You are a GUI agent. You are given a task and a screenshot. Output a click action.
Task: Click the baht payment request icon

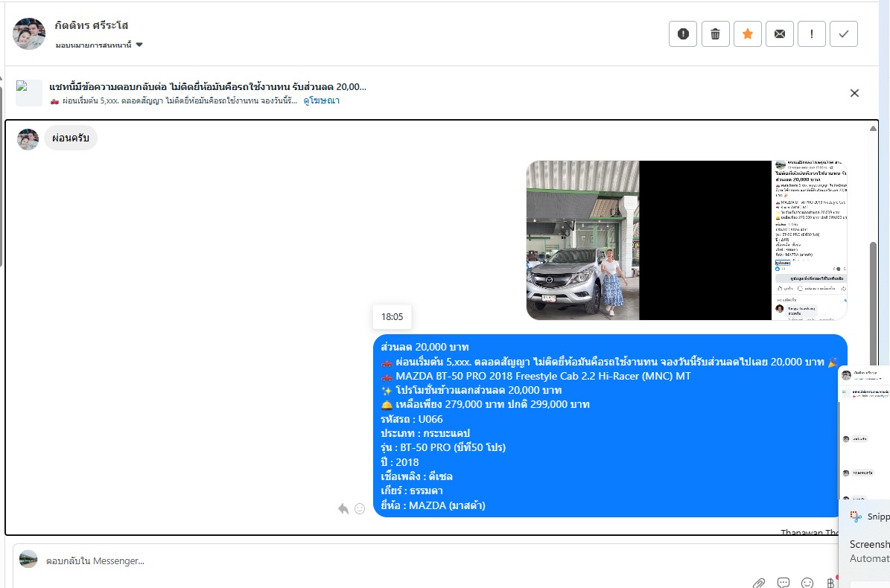pos(830,582)
